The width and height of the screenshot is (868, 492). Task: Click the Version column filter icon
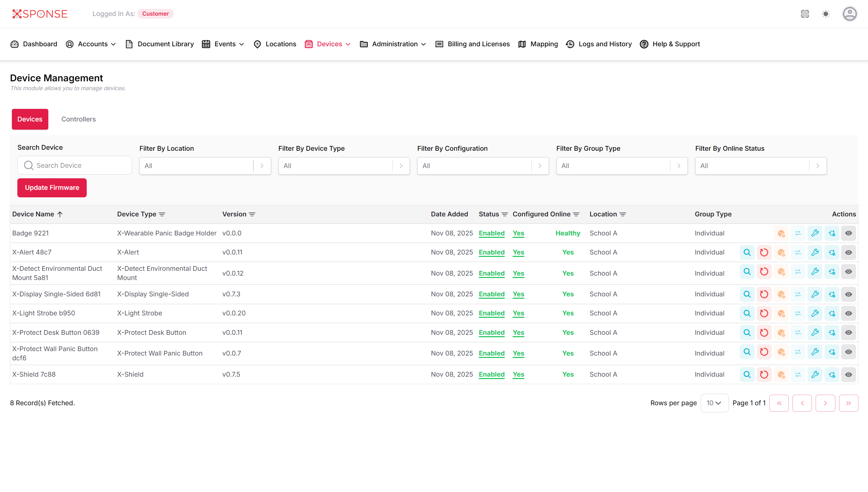pyautogui.click(x=252, y=214)
